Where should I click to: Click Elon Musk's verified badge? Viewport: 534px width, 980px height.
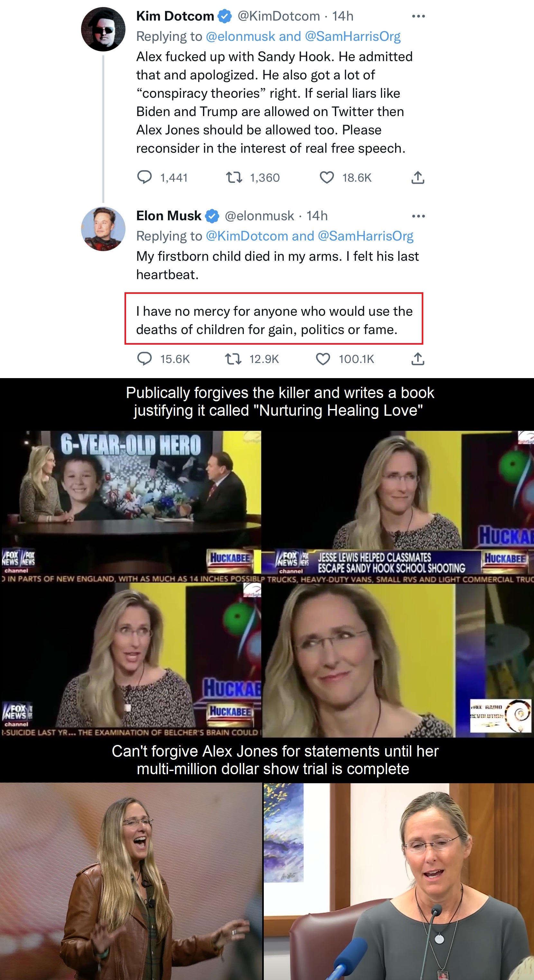click(x=212, y=216)
